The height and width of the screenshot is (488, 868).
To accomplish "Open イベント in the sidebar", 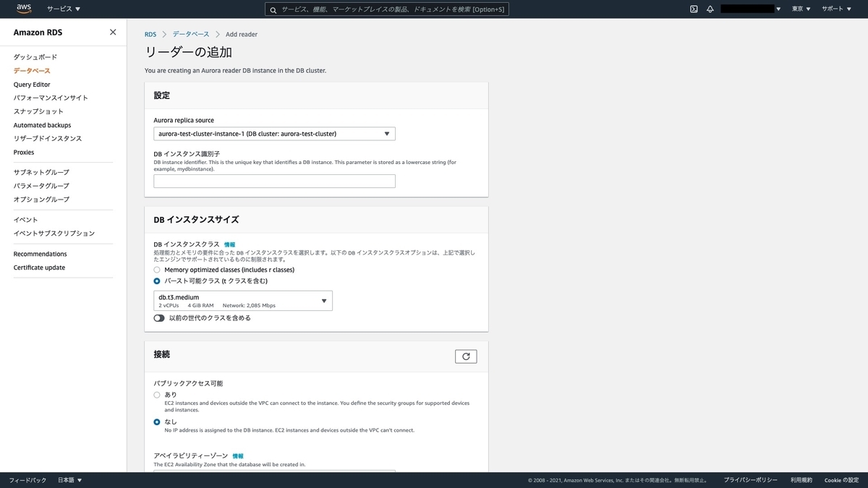I will click(x=25, y=220).
